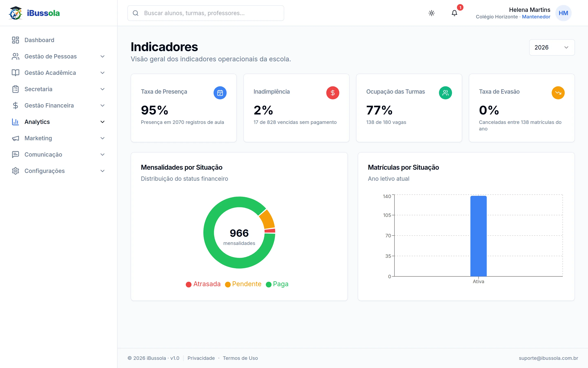Screen dimensions: 588x368
Task: Click the green people icon on Ocupação das Turmas
Action: click(445, 93)
